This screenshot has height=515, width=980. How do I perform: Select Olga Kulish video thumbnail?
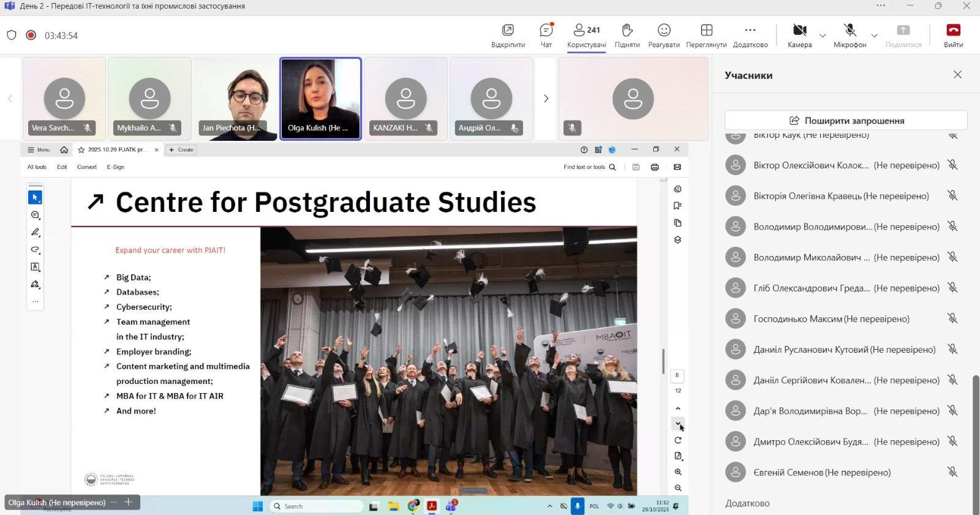320,98
